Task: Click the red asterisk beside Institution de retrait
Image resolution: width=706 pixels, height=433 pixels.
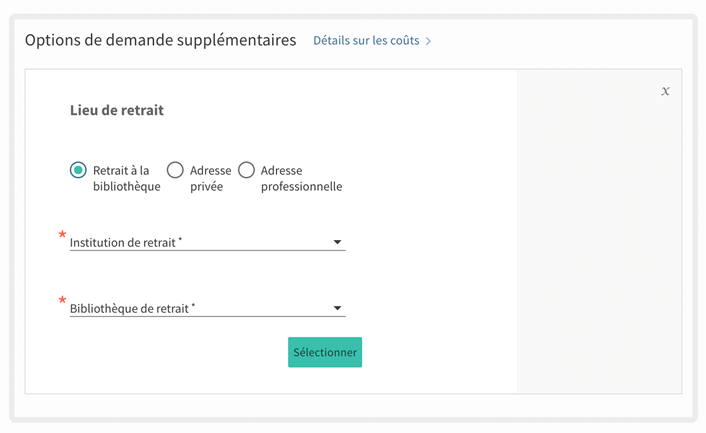Action: (x=63, y=236)
